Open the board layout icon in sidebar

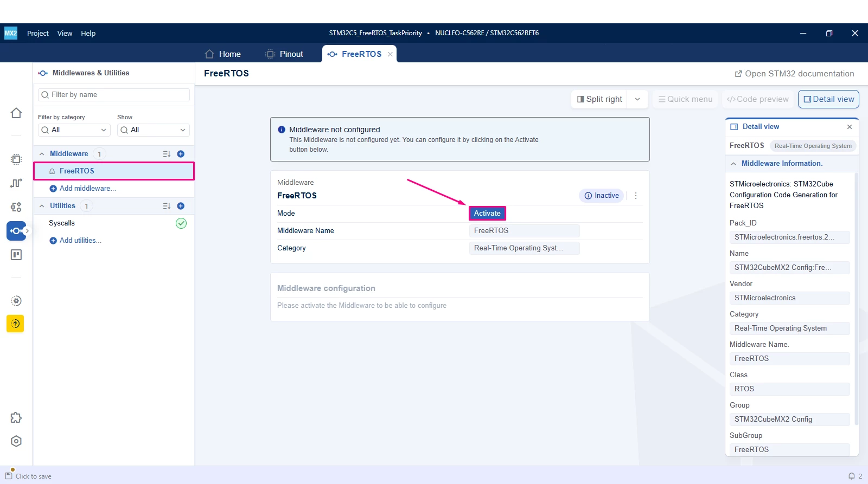click(x=16, y=255)
